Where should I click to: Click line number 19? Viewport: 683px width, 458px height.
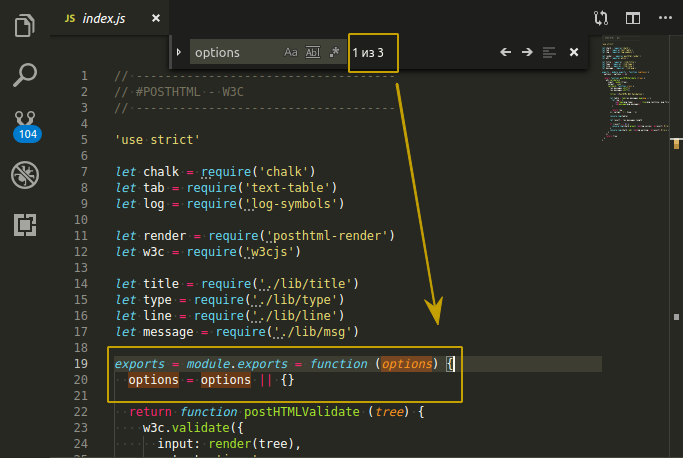click(81, 364)
